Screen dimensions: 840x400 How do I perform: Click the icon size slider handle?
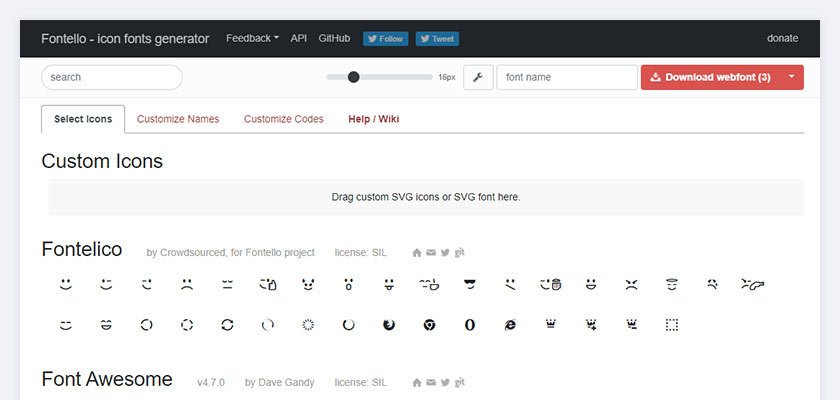354,77
